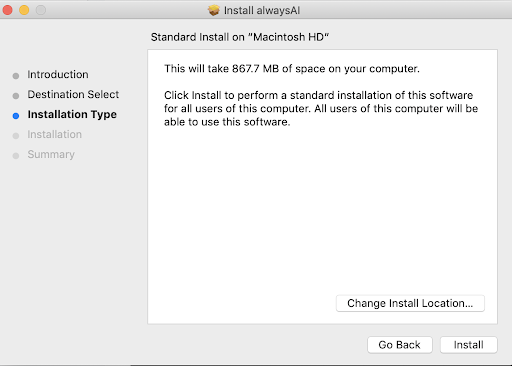Select the Destination Select step
Screen dimensions: 512x366
(73, 94)
